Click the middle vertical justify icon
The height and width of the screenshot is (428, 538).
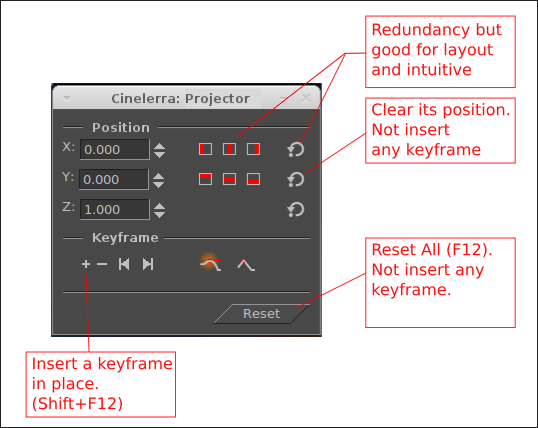pos(229,179)
